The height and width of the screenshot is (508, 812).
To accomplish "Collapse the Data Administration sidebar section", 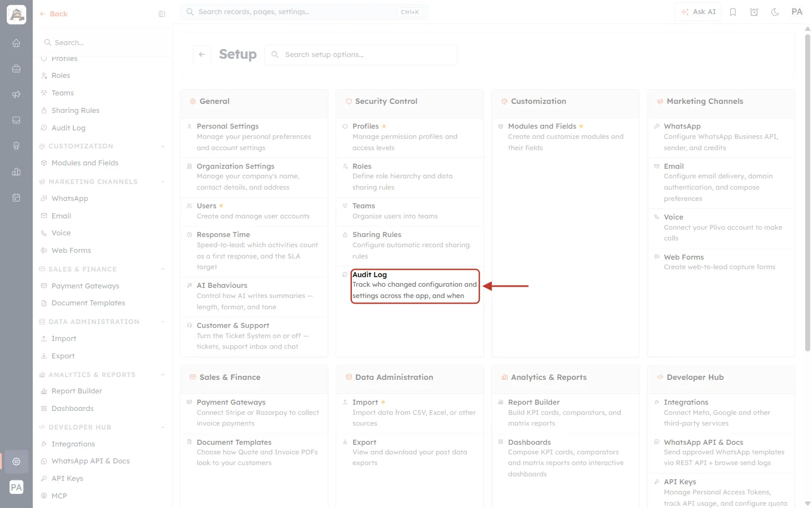I will point(163,322).
